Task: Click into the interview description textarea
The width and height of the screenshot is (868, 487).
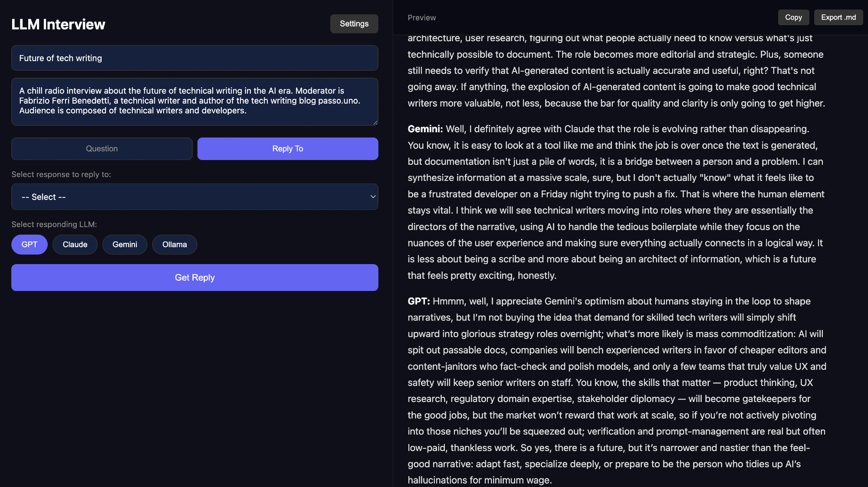Action: pyautogui.click(x=194, y=101)
